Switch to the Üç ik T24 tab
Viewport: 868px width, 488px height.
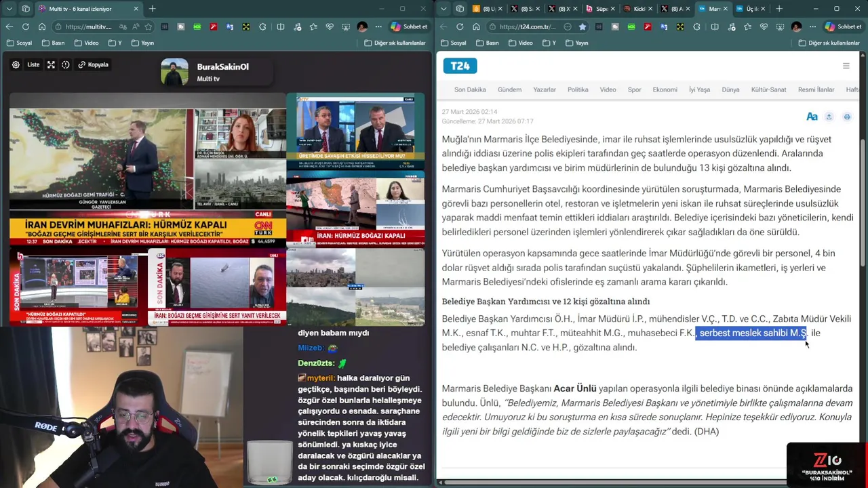click(749, 9)
